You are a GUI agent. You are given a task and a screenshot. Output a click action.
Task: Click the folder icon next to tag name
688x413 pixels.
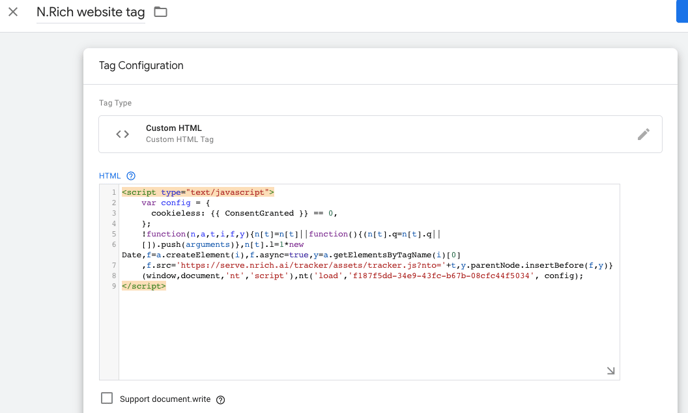(161, 12)
